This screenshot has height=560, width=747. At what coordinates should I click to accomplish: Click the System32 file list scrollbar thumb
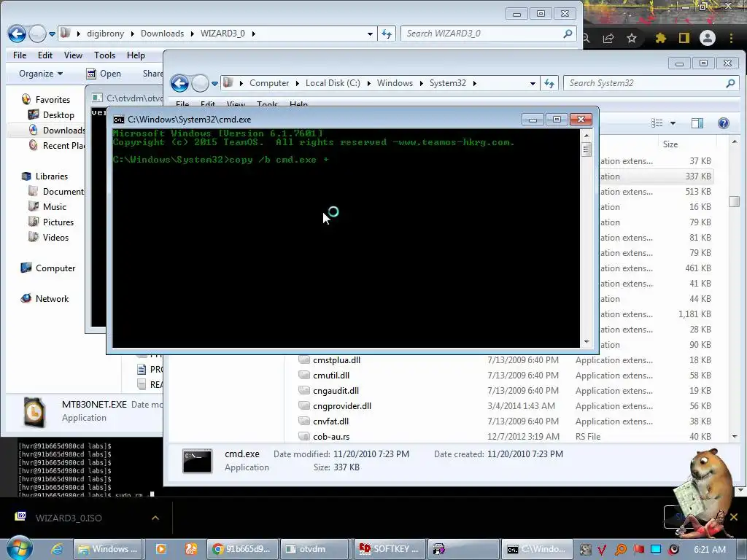(734, 201)
